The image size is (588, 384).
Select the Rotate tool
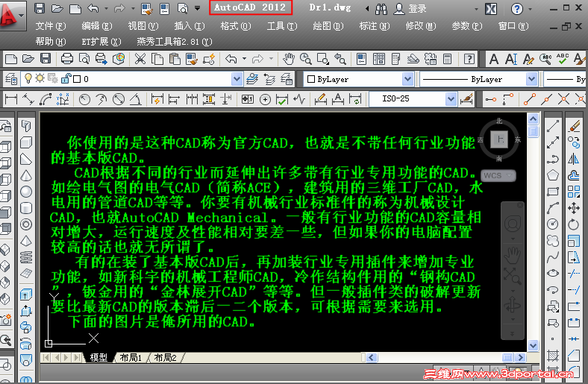(574, 224)
